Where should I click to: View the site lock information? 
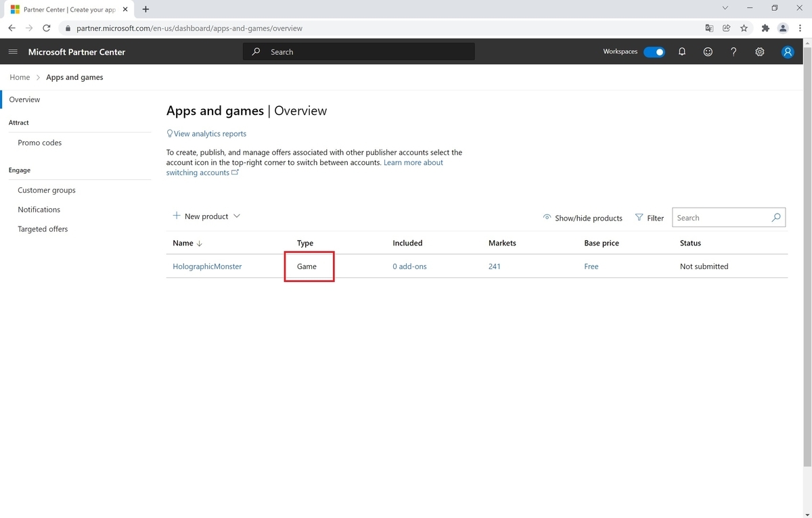tap(67, 28)
